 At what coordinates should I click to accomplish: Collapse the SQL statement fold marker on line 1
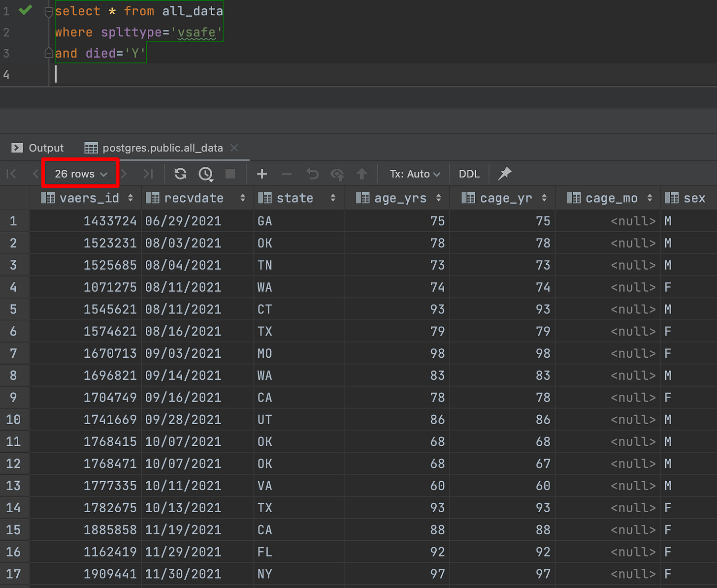[49, 11]
